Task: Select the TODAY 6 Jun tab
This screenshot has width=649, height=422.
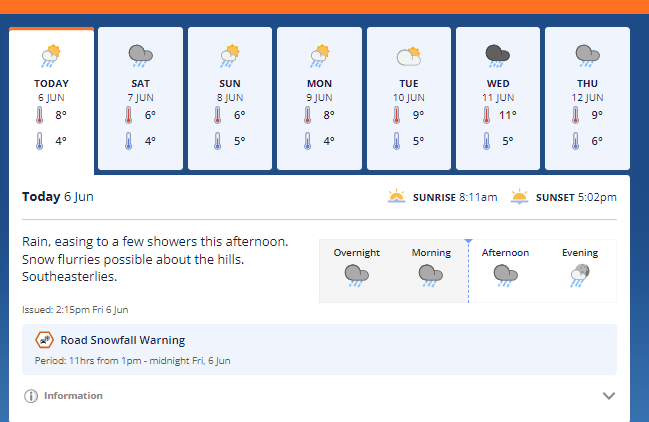Action: [x=51, y=99]
